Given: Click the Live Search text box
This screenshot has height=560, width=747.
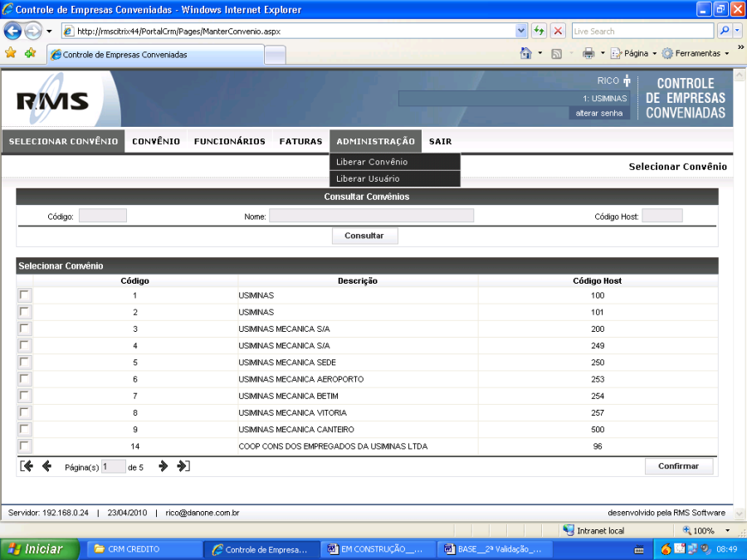Looking at the screenshot, I should point(642,31).
